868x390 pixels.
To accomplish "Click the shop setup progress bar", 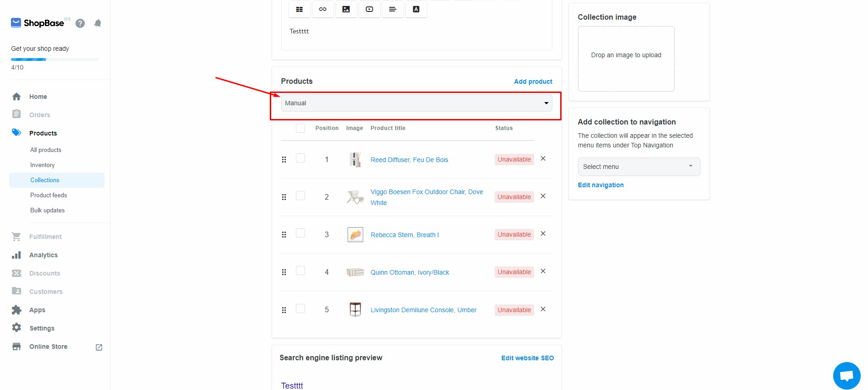I will click(x=55, y=60).
